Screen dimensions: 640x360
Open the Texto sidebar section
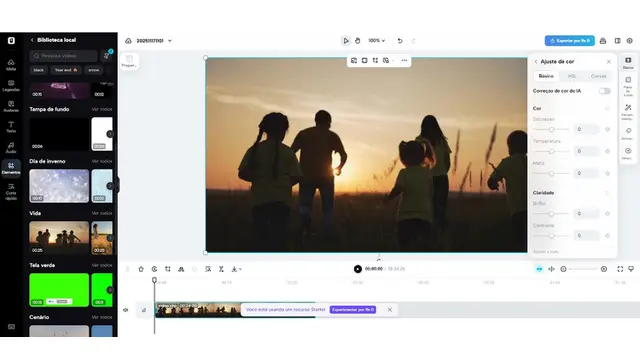point(11,127)
